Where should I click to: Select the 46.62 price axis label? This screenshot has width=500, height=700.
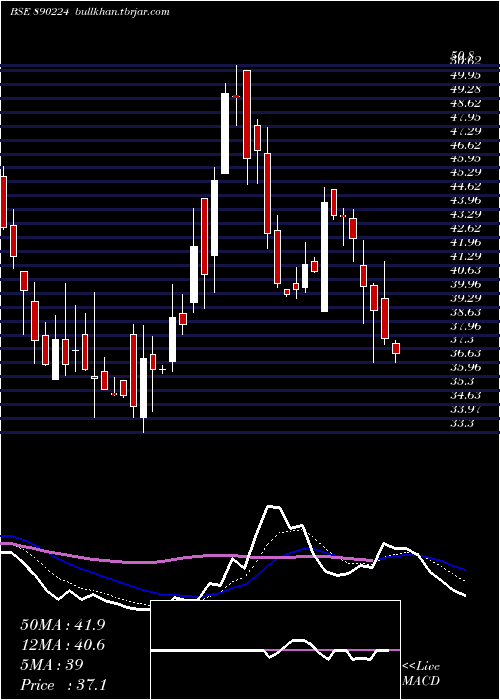coord(466,145)
